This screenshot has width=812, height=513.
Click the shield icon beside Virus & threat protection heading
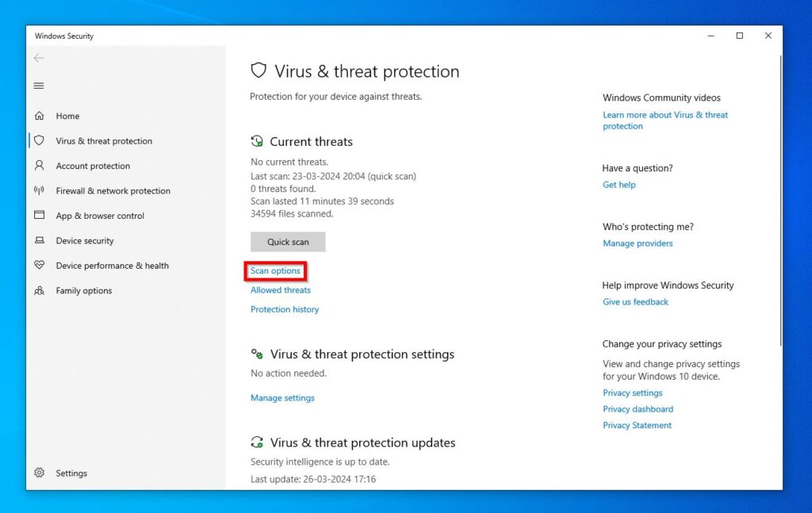(259, 71)
